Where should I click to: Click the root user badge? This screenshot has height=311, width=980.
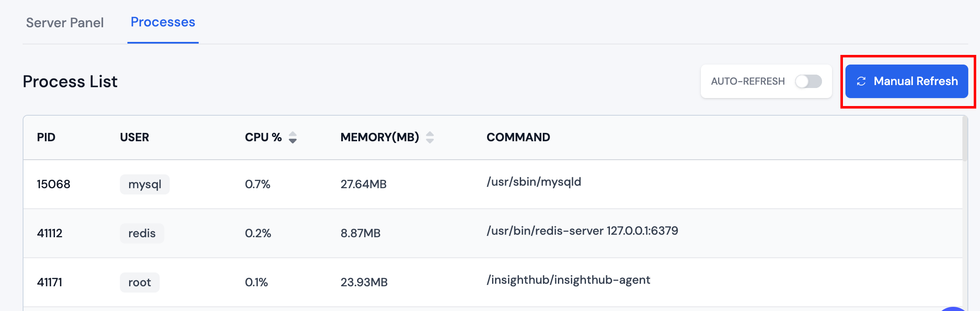coord(140,282)
